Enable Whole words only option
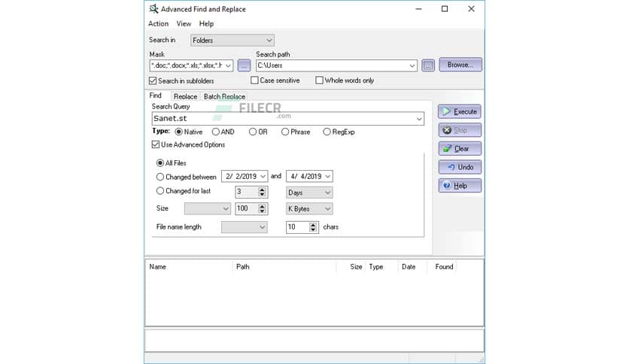Viewport: 629px width, 364px height. (319, 80)
